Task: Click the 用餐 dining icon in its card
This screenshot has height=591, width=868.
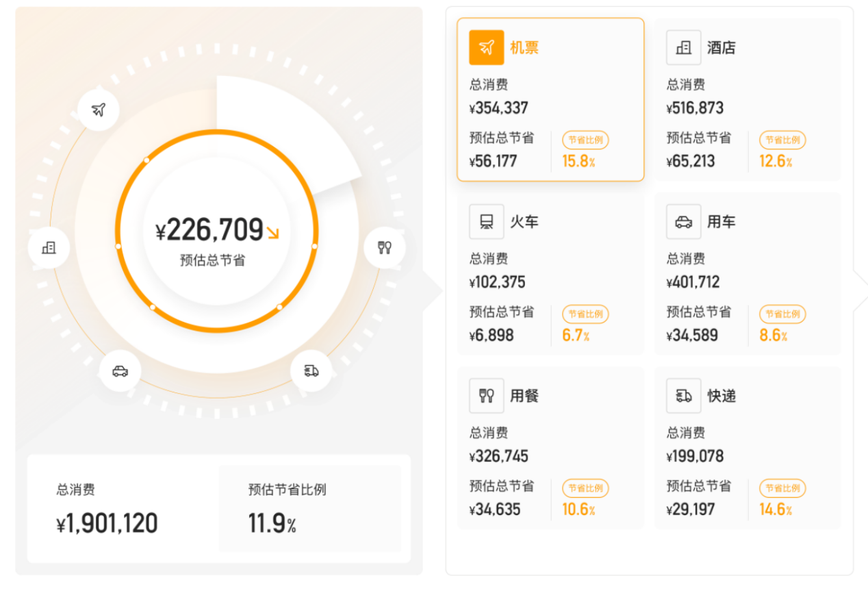Action: coord(486,395)
